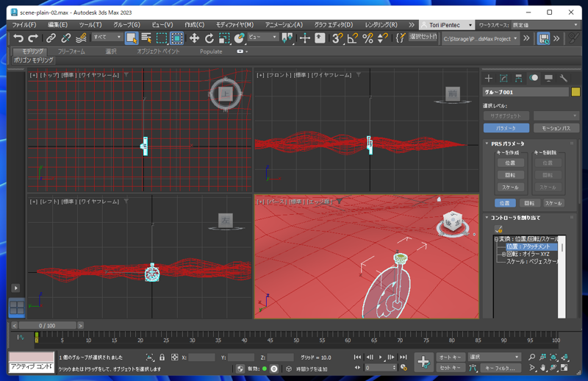Image resolution: width=588 pixels, height=381 pixels.
Task: Click the Assign Controller icon button
Action: [x=498, y=229]
